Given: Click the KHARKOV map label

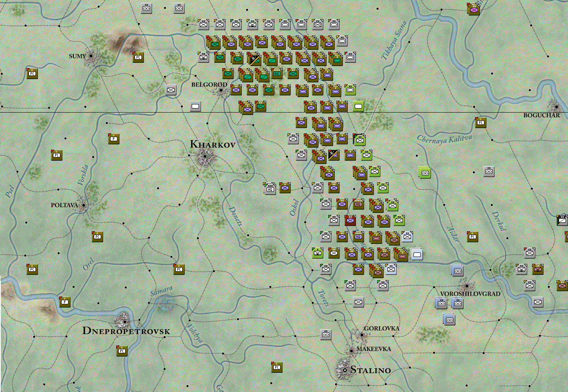Looking at the screenshot, I should 213,144.
